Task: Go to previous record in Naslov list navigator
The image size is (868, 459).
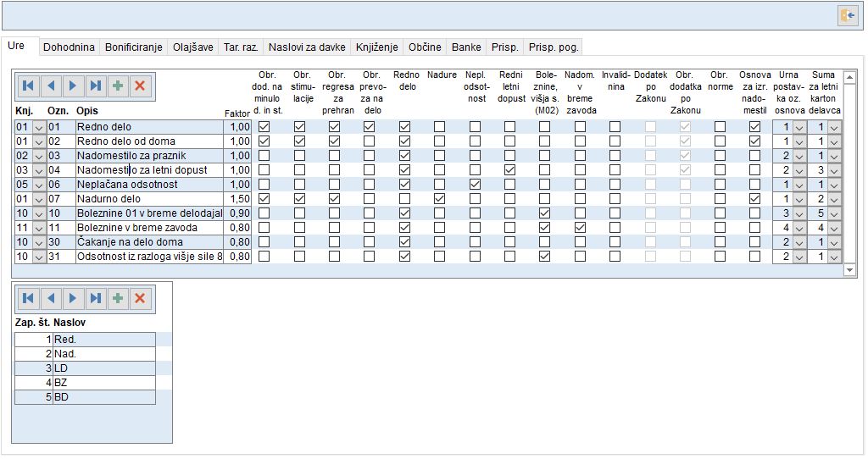Action: (x=51, y=299)
